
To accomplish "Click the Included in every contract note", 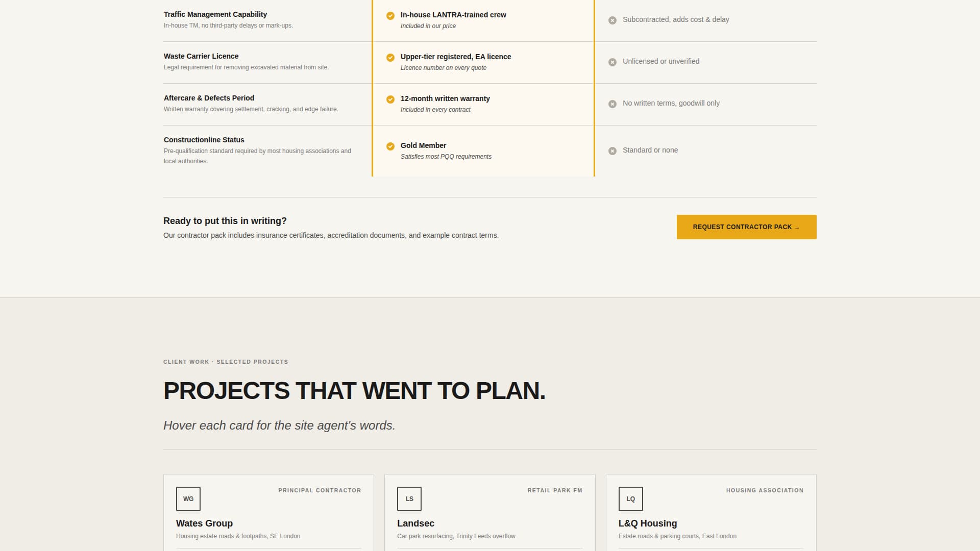I will pyautogui.click(x=435, y=110).
